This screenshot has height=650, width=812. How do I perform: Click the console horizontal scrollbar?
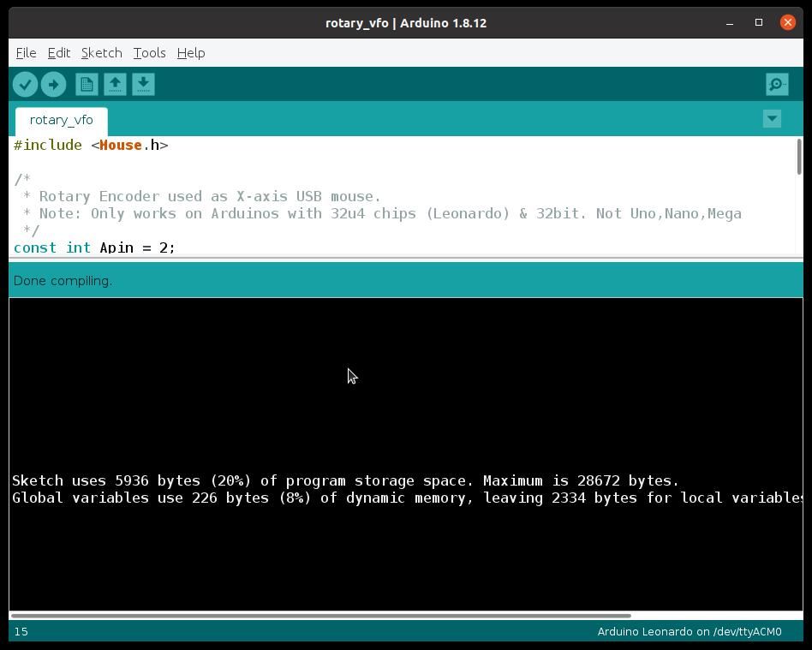click(x=321, y=616)
